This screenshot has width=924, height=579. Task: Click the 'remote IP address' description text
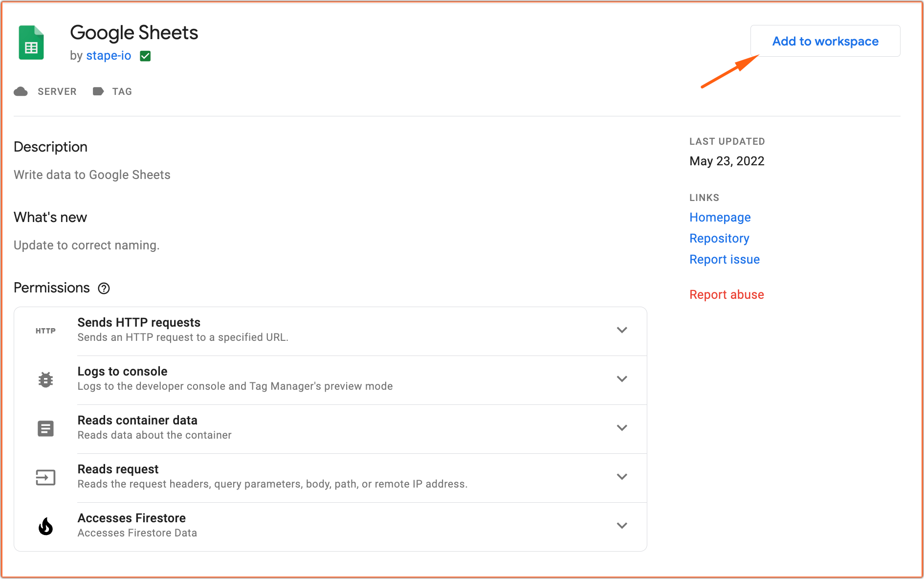420,484
